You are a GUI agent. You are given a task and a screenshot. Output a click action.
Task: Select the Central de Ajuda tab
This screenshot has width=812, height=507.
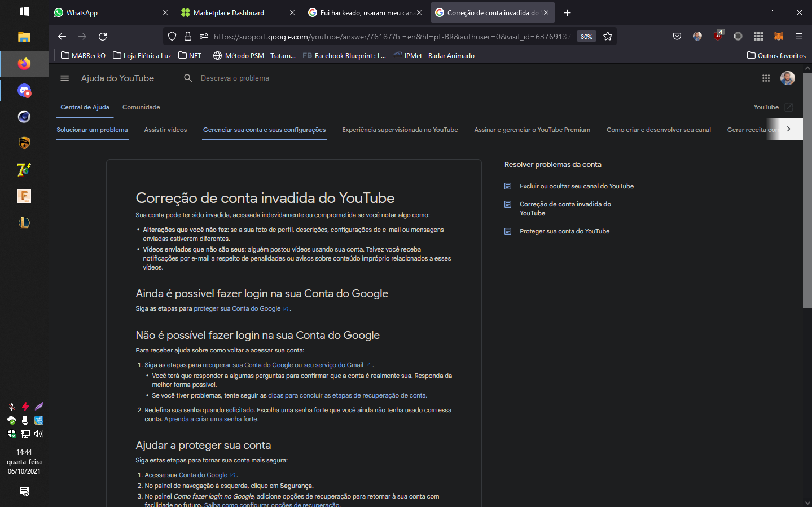pyautogui.click(x=85, y=107)
